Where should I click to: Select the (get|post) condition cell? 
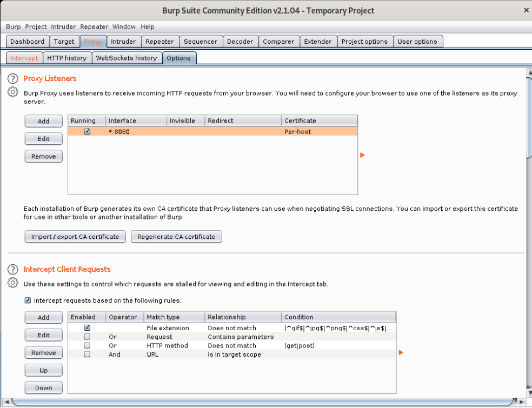point(338,346)
